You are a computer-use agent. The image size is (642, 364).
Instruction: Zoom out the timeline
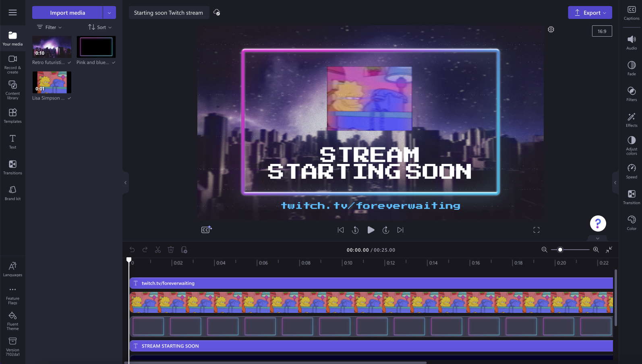click(x=544, y=250)
